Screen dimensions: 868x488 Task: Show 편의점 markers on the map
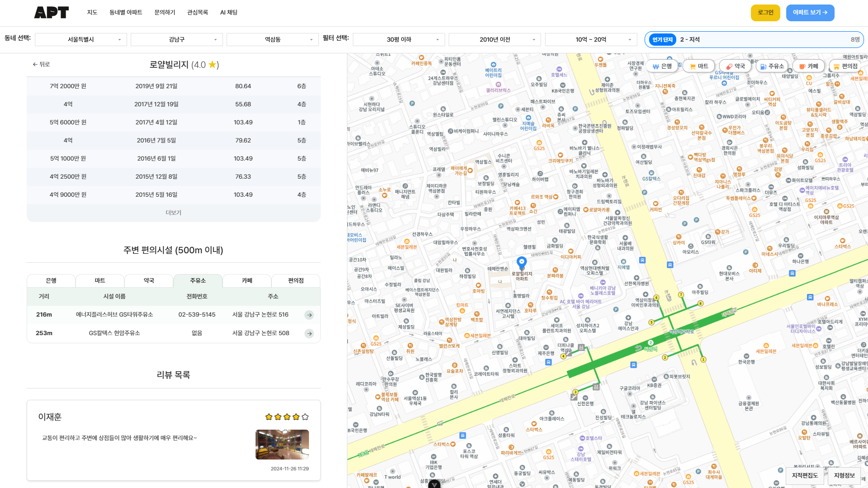click(x=845, y=66)
